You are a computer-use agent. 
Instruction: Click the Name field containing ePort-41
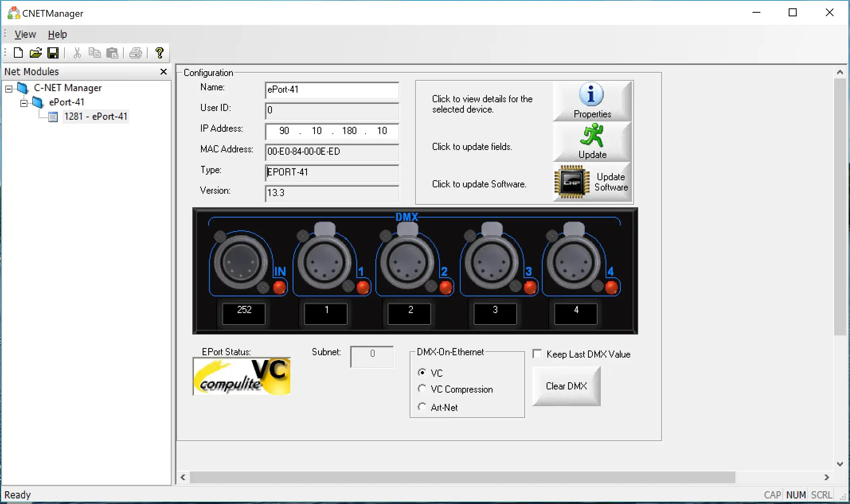point(332,90)
